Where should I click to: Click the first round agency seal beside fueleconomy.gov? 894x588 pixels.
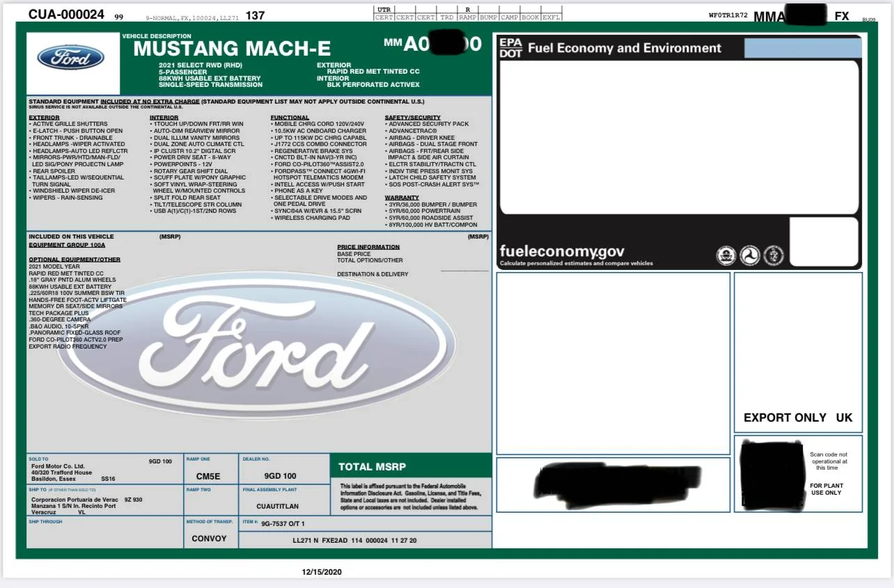click(x=726, y=256)
